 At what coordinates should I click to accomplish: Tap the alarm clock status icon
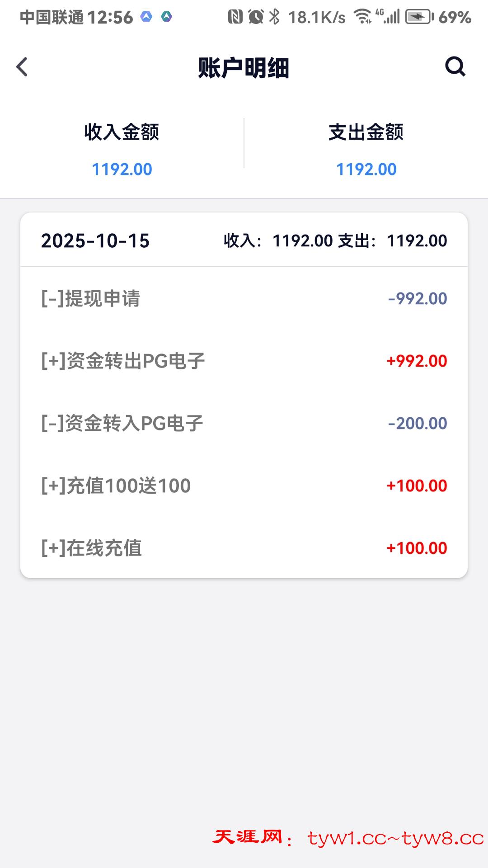256,17
